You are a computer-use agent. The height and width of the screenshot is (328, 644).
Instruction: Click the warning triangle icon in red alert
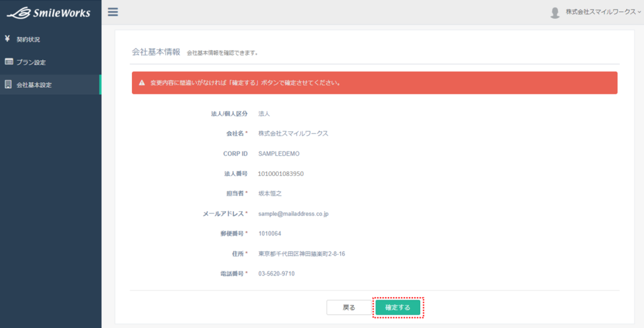pos(142,83)
